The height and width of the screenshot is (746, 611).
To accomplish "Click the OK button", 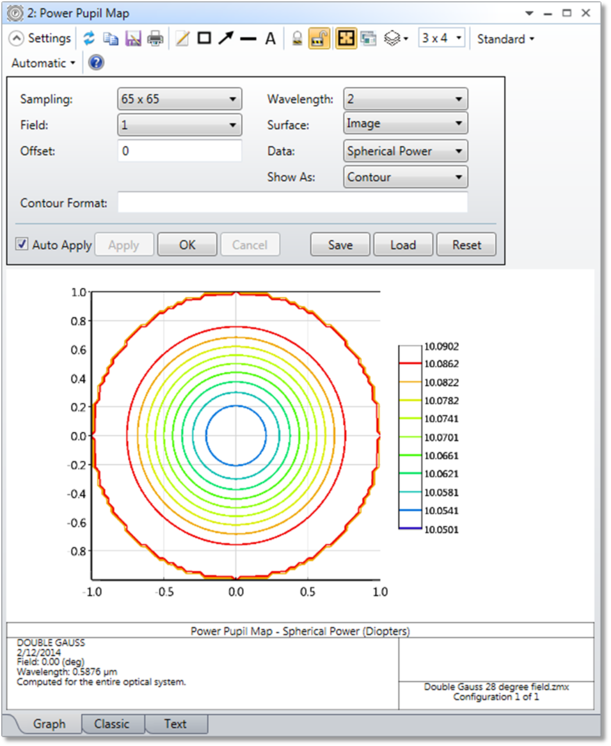I will coord(187,245).
